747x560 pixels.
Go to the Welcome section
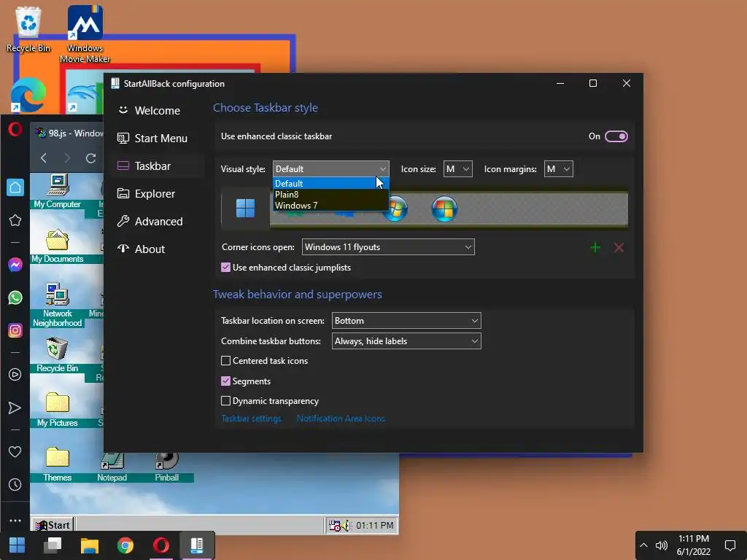(x=158, y=111)
